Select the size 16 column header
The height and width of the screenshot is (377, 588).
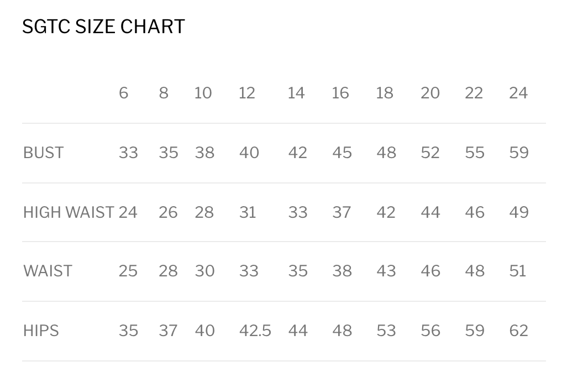pos(340,93)
